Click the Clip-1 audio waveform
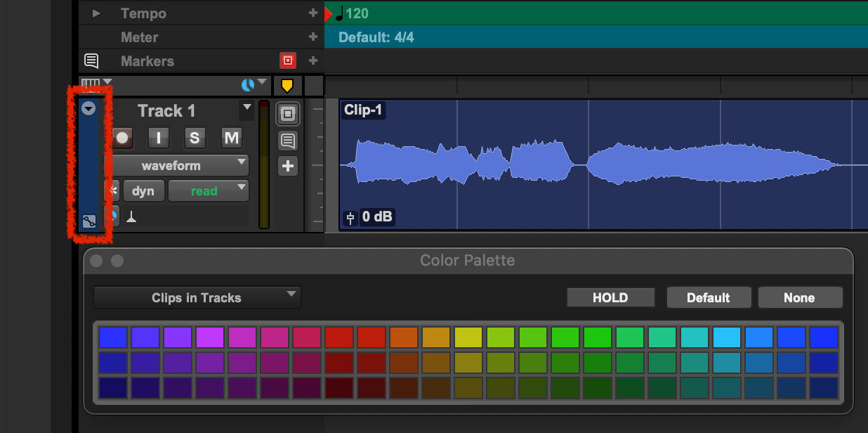The height and width of the screenshot is (433, 868). click(590, 163)
